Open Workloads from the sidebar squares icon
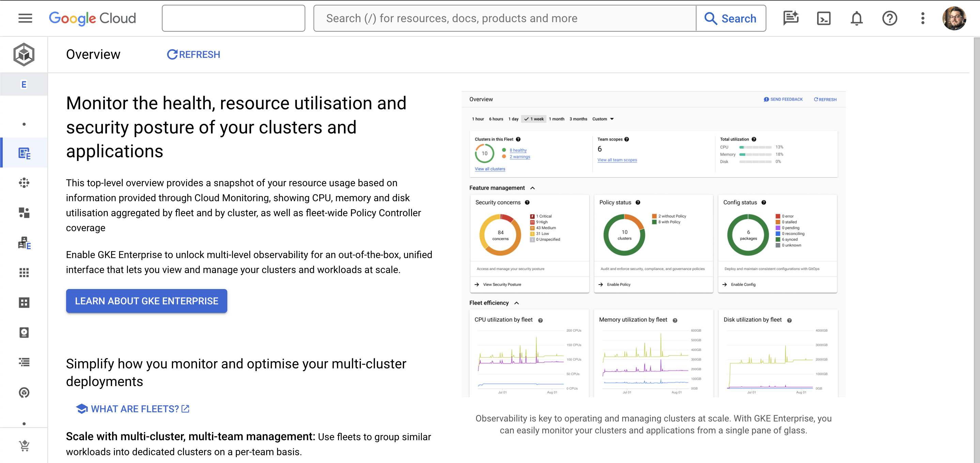 pyautogui.click(x=24, y=212)
